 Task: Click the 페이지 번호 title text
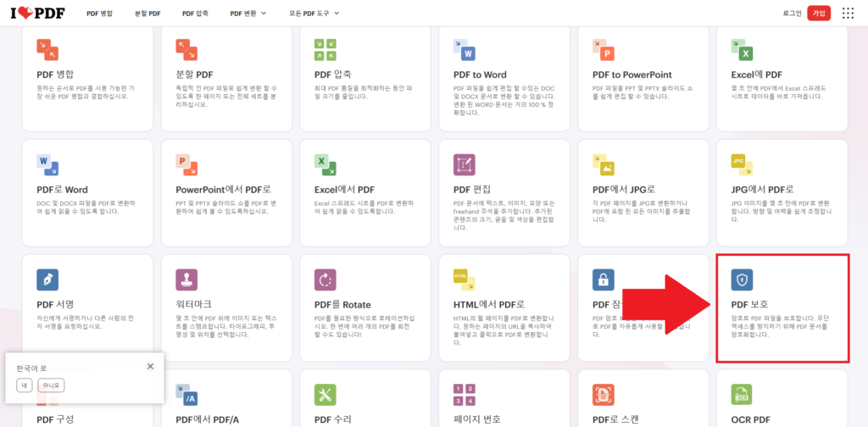pyautogui.click(x=476, y=419)
